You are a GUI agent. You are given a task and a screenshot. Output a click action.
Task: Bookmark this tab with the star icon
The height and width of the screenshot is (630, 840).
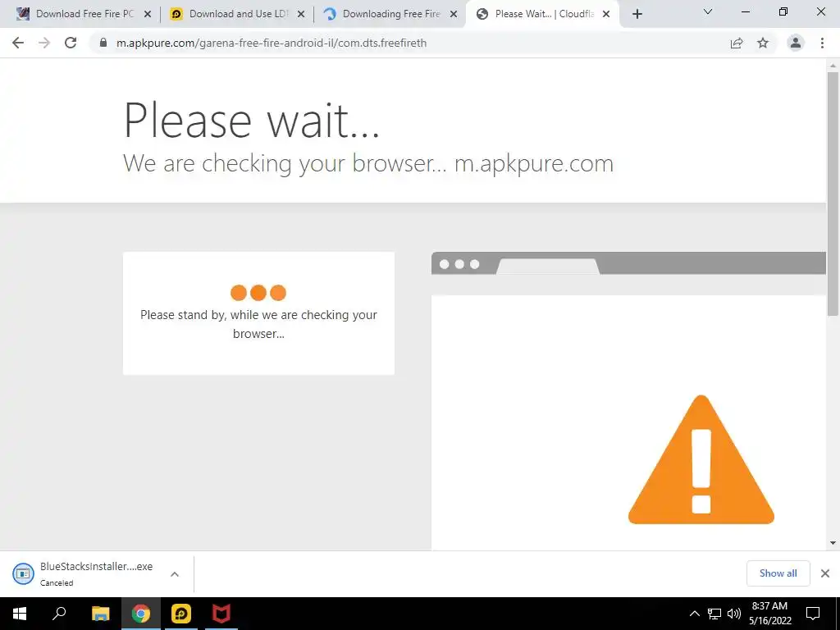pos(763,43)
